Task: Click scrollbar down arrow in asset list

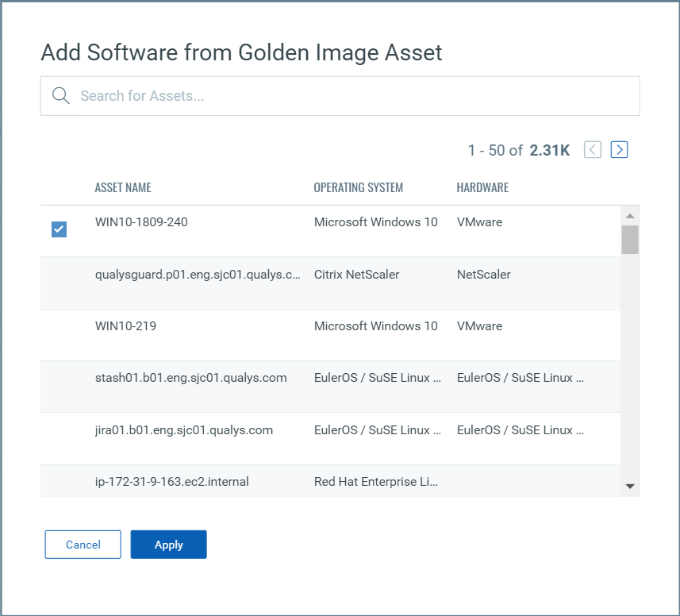Action: [630, 487]
